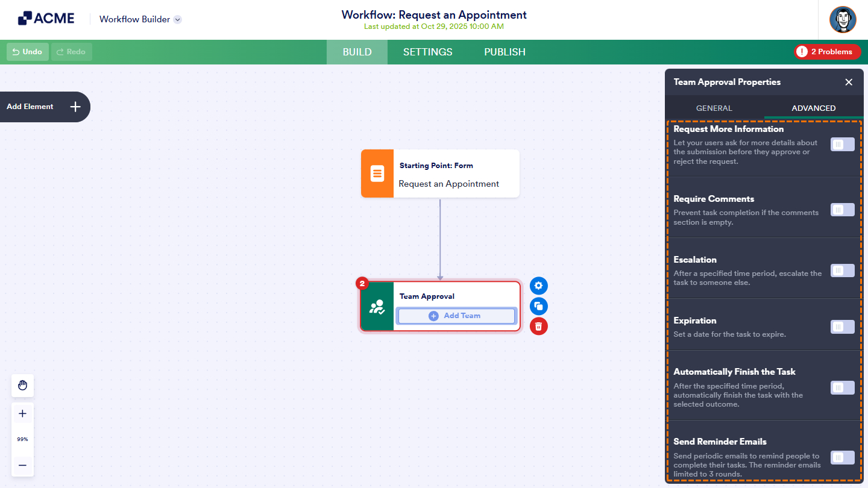Activate the hand pan tool
Image resolution: width=868 pixels, height=488 pixels.
pos(23,386)
